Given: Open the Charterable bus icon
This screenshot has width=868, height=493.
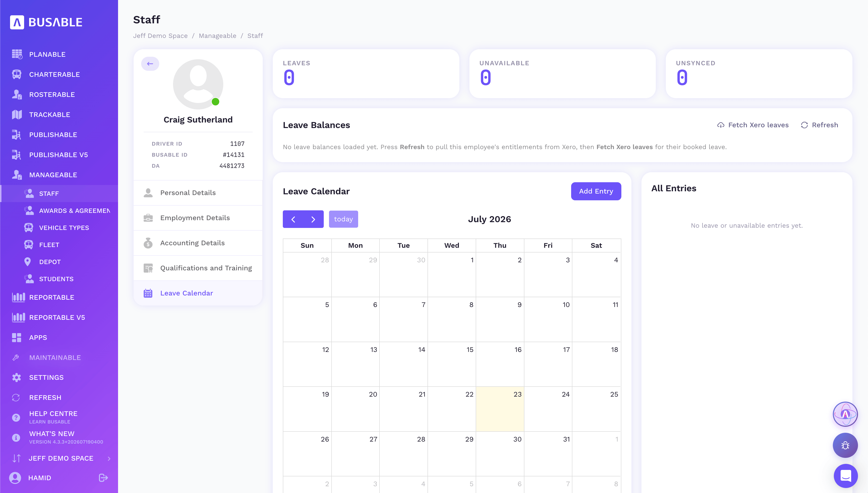Looking at the screenshot, I should (x=17, y=74).
